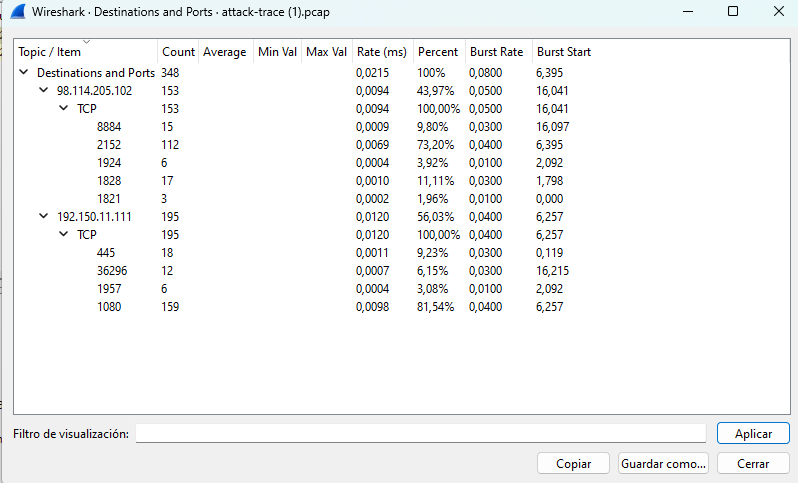Click in the Filtro de visualización field
Screen dimensions: 798x483
click(x=420, y=433)
